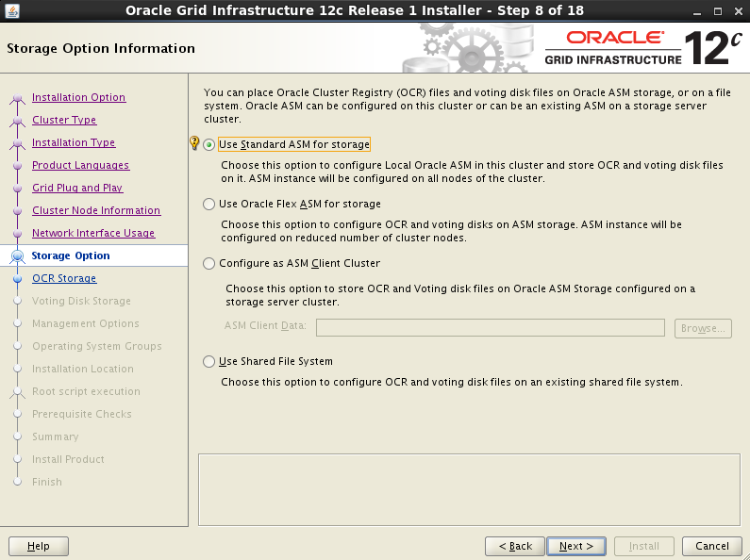Click the Summary step label

56,436
